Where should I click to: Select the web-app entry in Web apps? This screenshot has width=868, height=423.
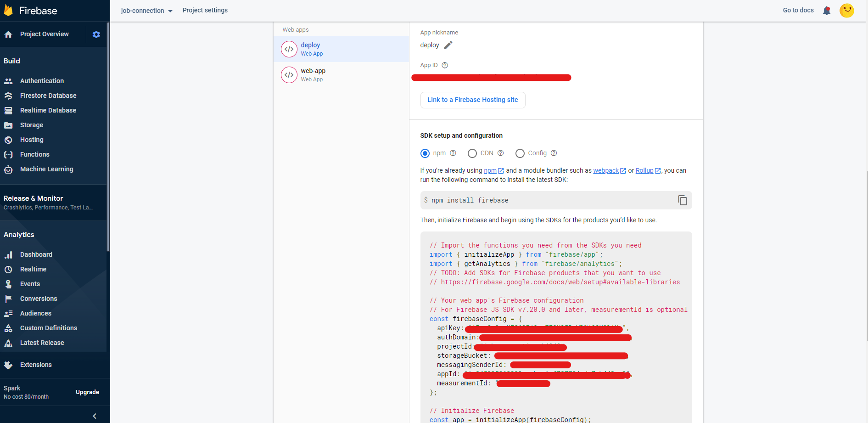pyautogui.click(x=341, y=75)
